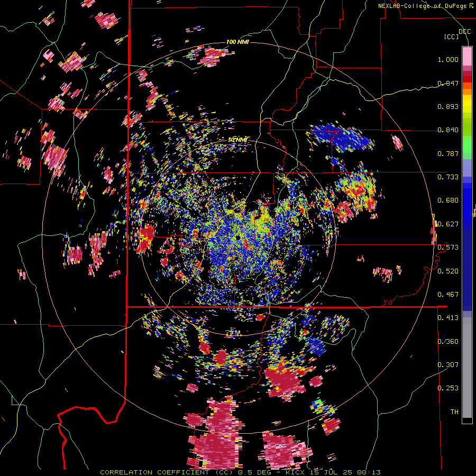Click the black radar site dot at center
The image size is (476, 476).
point(237,237)
